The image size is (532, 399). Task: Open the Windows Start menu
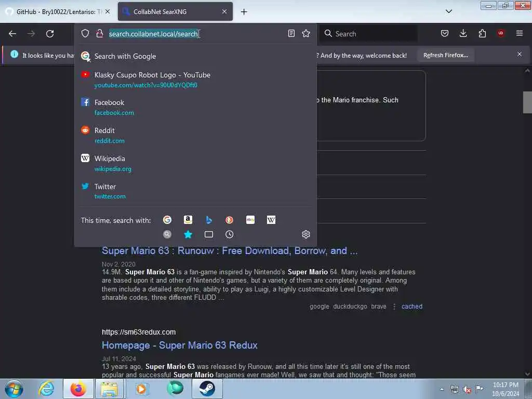click(14, 389)
